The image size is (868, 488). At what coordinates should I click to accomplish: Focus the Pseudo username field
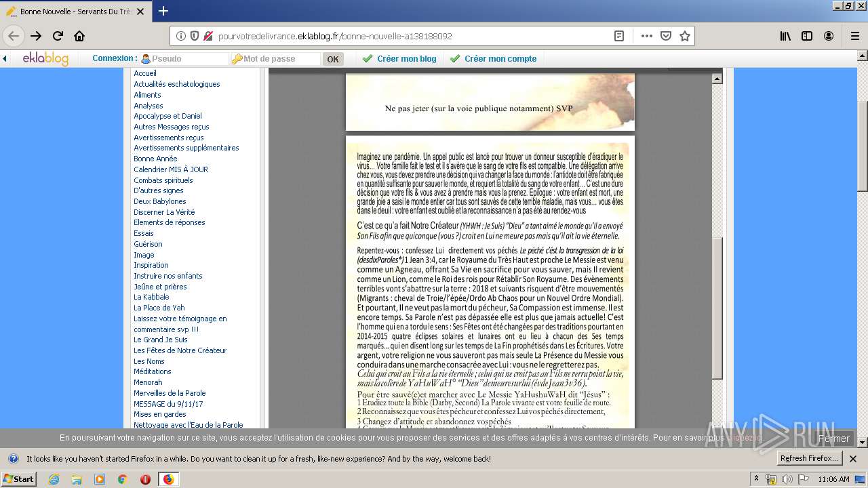tap(184, 59)
